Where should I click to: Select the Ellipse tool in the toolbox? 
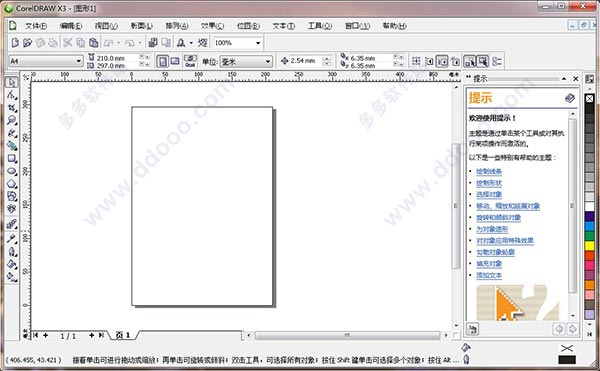pyautogui.click(x=11, y=171)
